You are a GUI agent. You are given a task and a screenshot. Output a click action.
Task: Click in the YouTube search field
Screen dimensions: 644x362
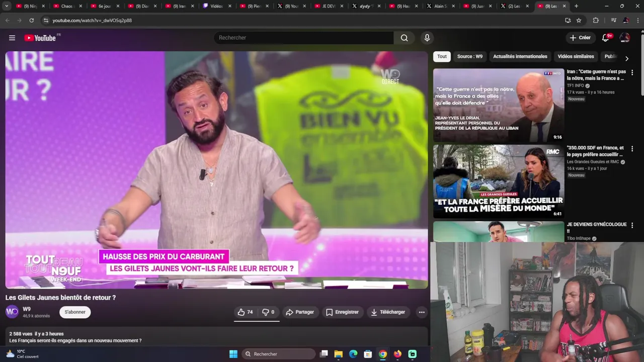coord(304,38)
